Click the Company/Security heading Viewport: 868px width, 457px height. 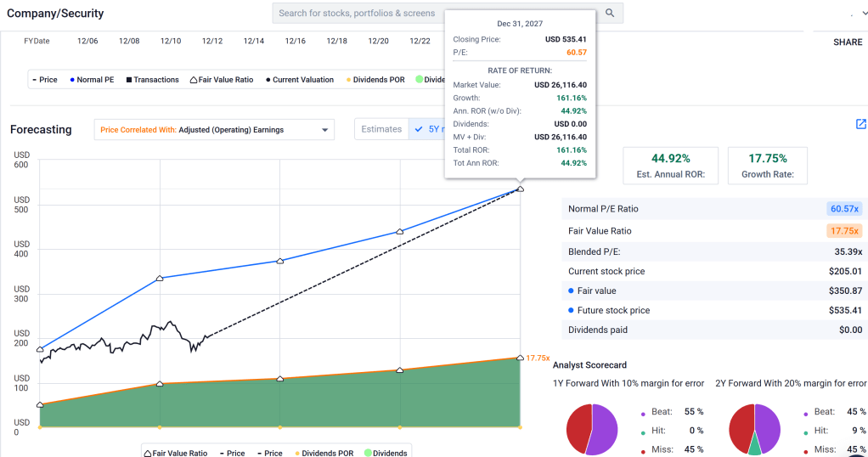tap(56, 14)
